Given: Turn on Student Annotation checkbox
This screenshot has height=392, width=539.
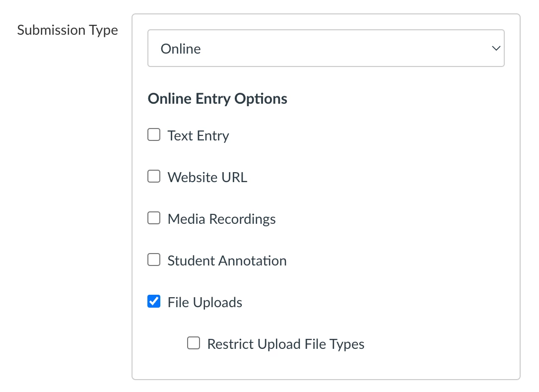Looking at the screenshot, I should (154, 260).
